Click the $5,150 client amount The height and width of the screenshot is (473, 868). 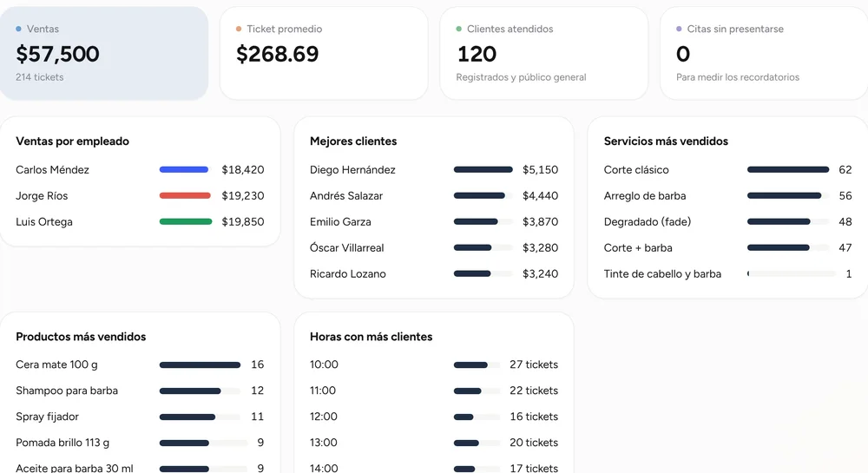(540, 170)
